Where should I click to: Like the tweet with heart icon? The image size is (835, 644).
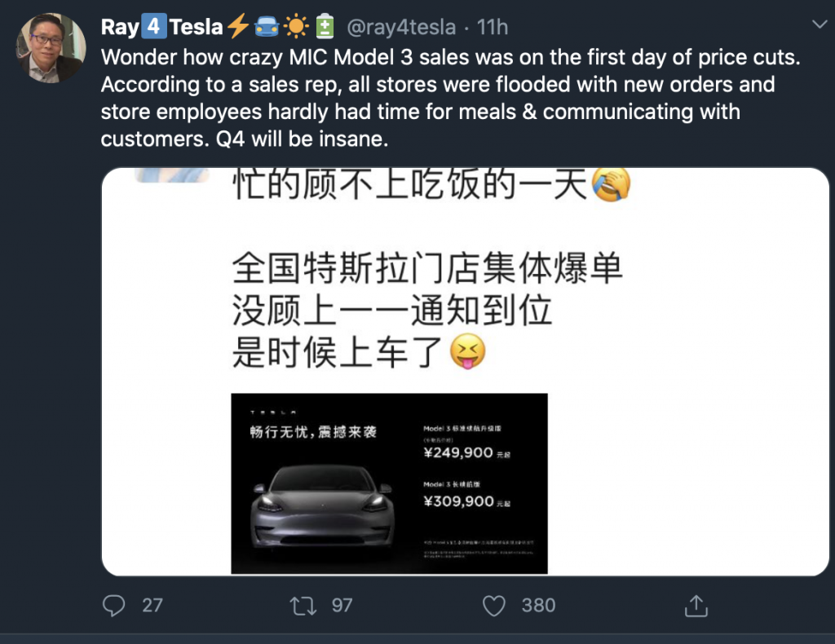(493, 606)
